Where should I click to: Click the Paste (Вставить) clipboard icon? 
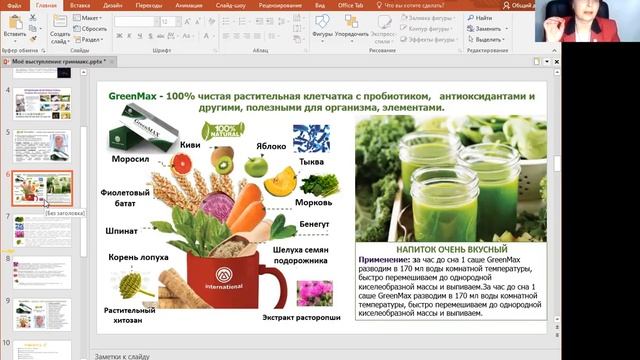[15, 23]
